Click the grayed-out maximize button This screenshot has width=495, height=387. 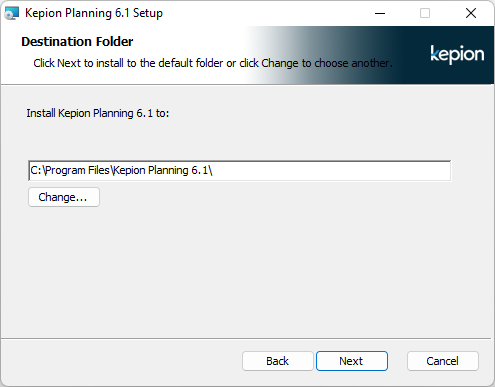(425, 13)
